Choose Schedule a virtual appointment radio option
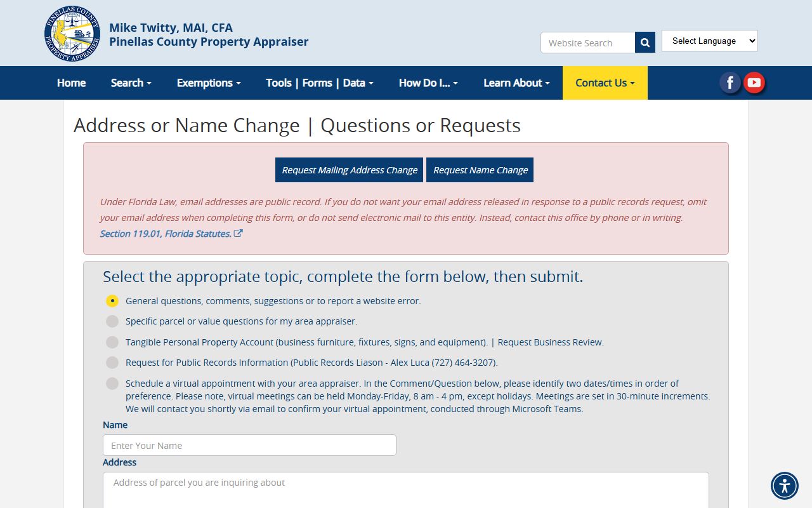Viewport: 812px width, 508px height. click(112, 384)
